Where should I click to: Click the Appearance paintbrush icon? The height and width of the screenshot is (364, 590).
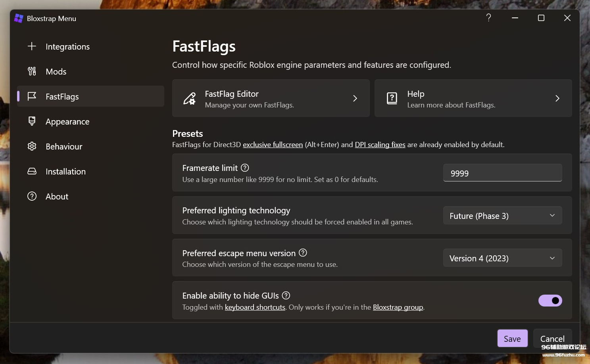tap(32, 121)
